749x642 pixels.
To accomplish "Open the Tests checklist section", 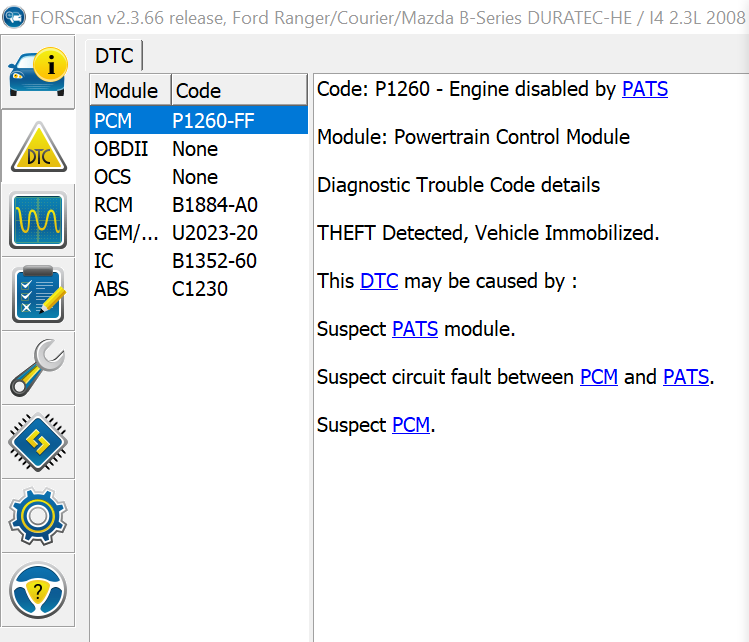I will 38,294.
